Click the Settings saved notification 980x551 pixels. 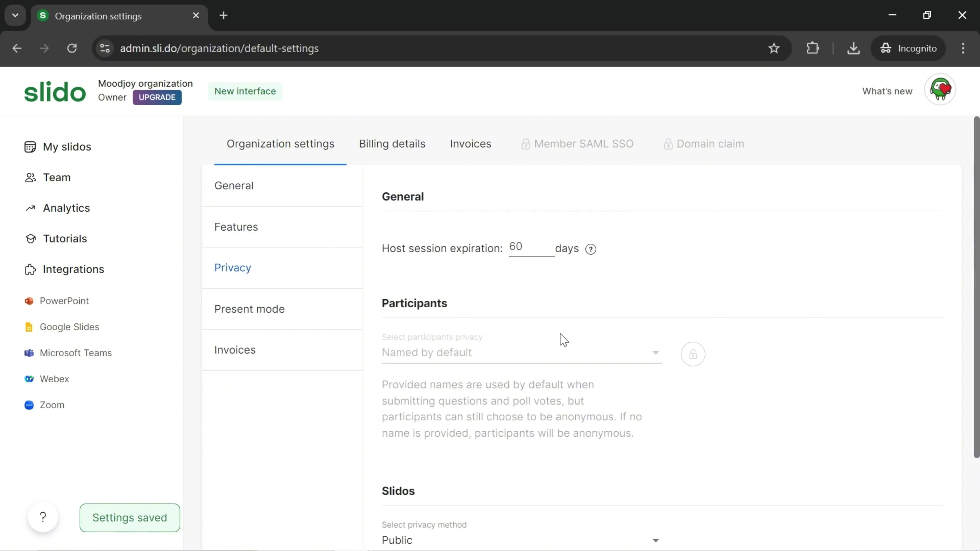(130, 518)
